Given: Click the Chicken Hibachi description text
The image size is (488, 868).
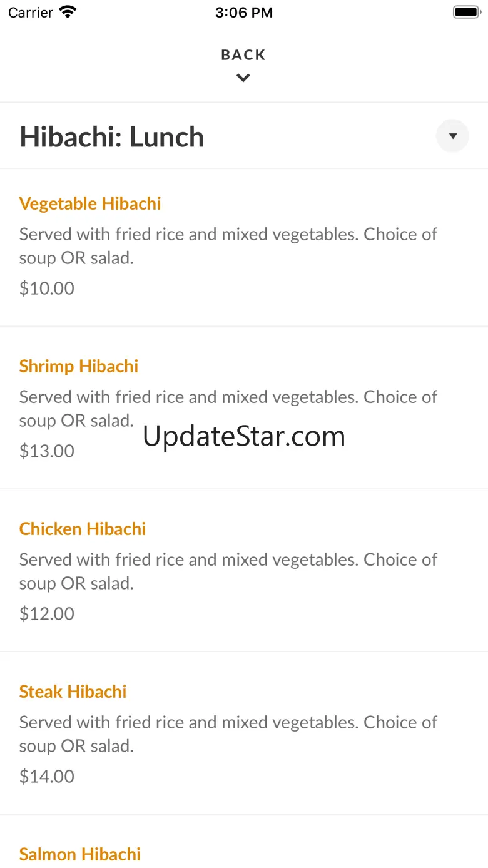Looking at the screenshot, I should coord(228,571).
